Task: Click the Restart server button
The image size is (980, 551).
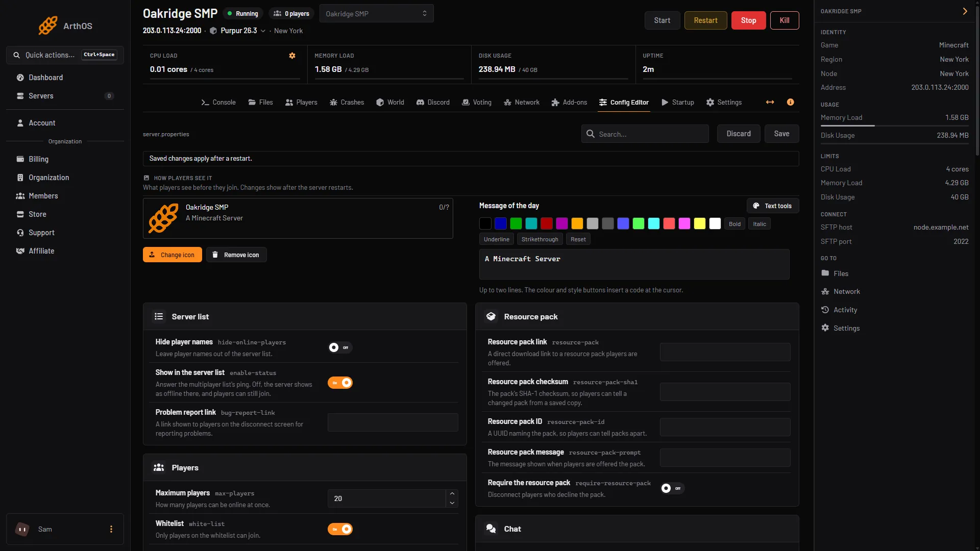Action: pyautogui.click(x=705, y=20)
